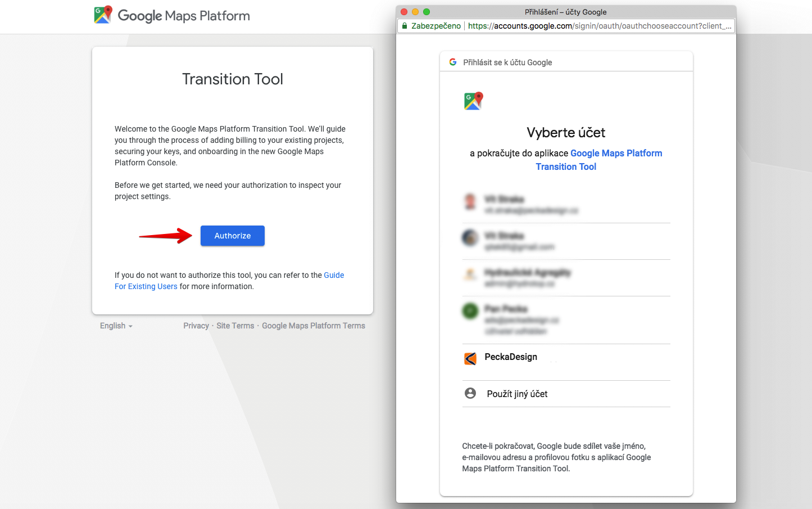Click Google Maps Platform Transition Tool link
Viewport: 812px width, 509px height.
(x=615, y=154)
